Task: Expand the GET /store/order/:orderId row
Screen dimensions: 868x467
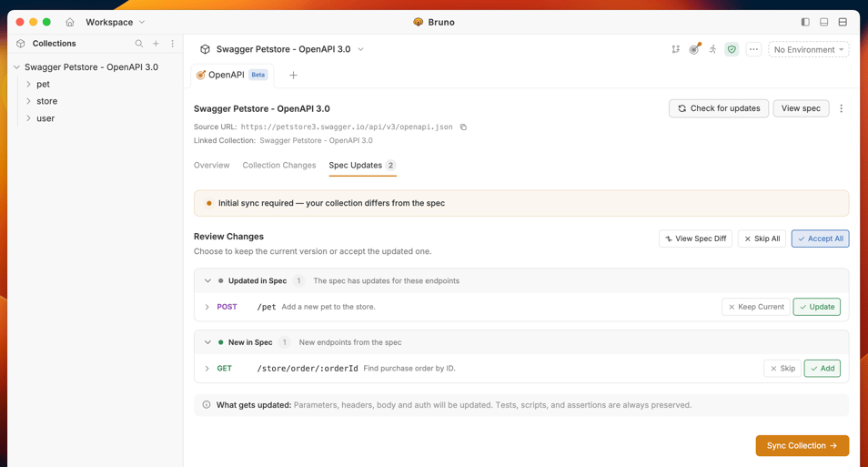Action: [207, 369]
